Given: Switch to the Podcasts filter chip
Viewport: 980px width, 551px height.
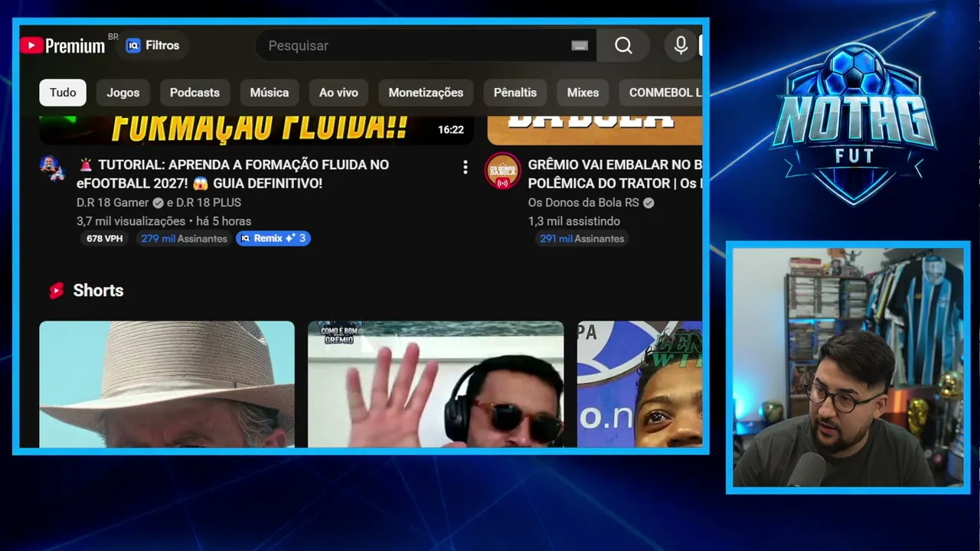Looking at the screenshot, I should [194, 93].
